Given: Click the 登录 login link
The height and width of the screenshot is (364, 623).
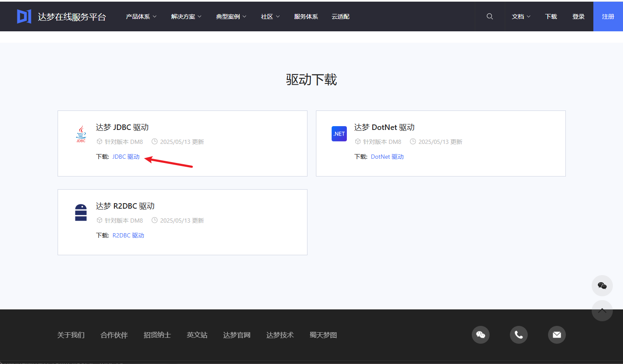Looking at the screenshot, I should tap(579, 17).
